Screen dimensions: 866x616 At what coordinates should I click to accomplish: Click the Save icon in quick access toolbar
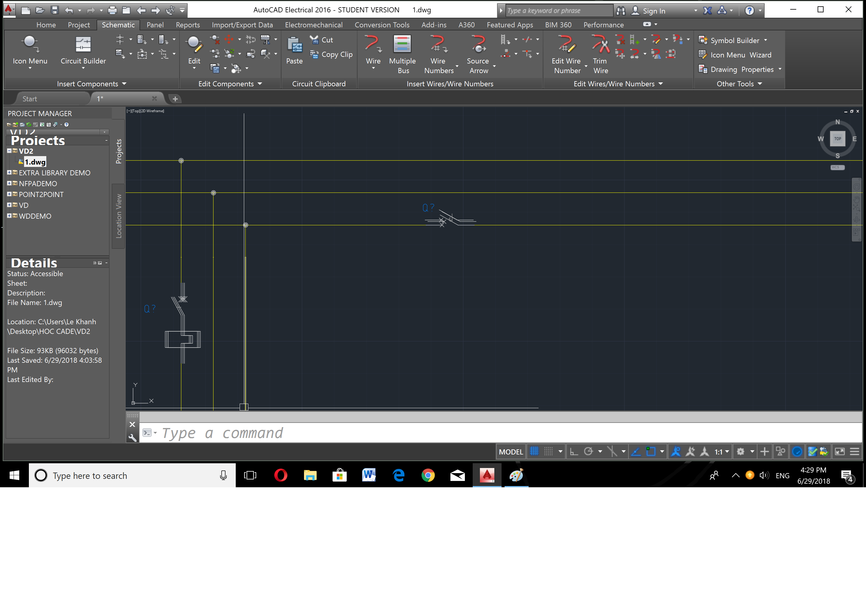[55, 10]
